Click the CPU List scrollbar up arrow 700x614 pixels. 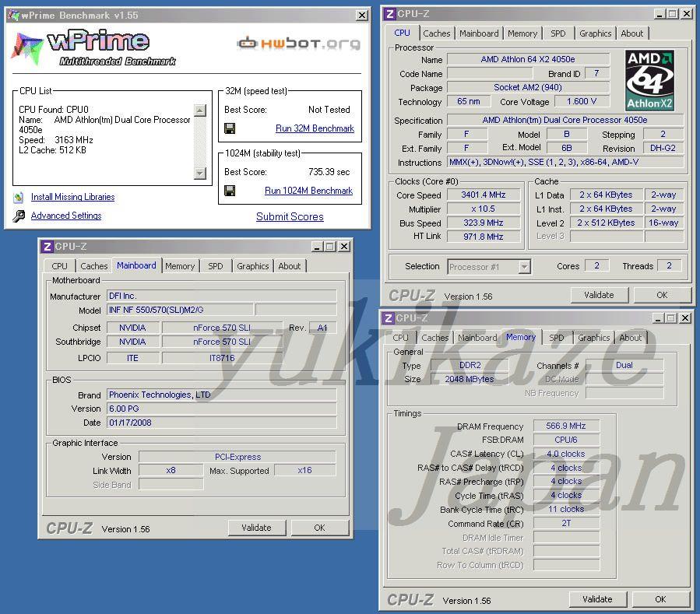coord(200,111)
